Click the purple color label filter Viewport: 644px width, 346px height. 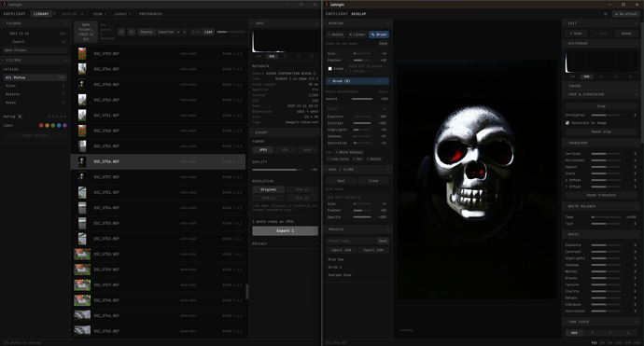[64, 125]
